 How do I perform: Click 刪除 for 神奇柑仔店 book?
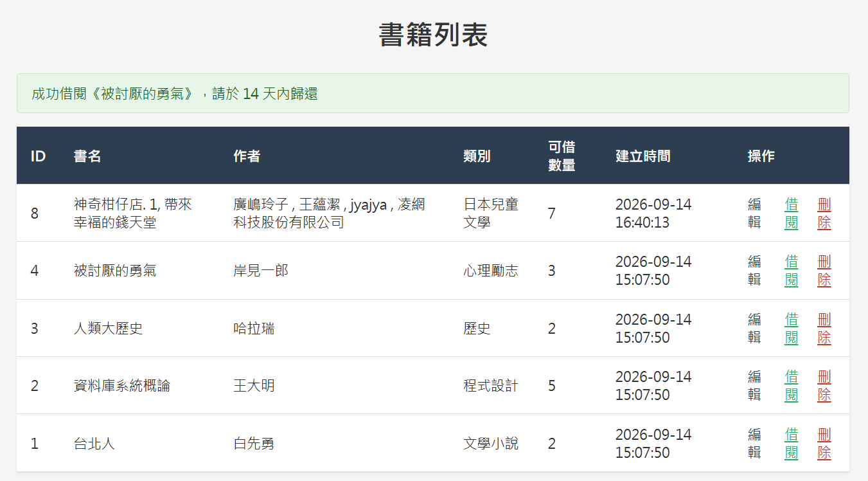click(824, 213)
